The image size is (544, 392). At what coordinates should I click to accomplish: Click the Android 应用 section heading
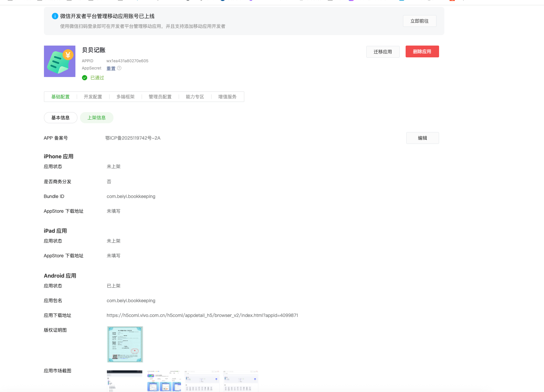60,276
